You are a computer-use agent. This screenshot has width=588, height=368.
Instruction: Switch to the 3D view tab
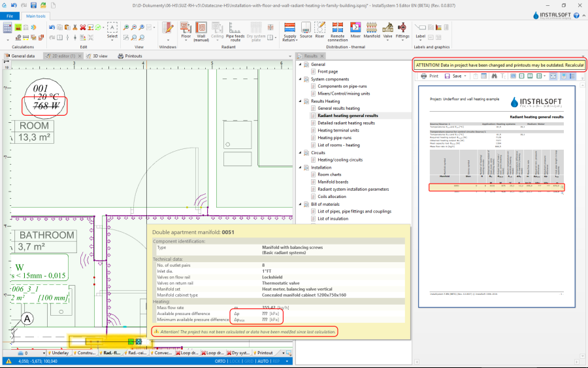click(x=99, y=56)
